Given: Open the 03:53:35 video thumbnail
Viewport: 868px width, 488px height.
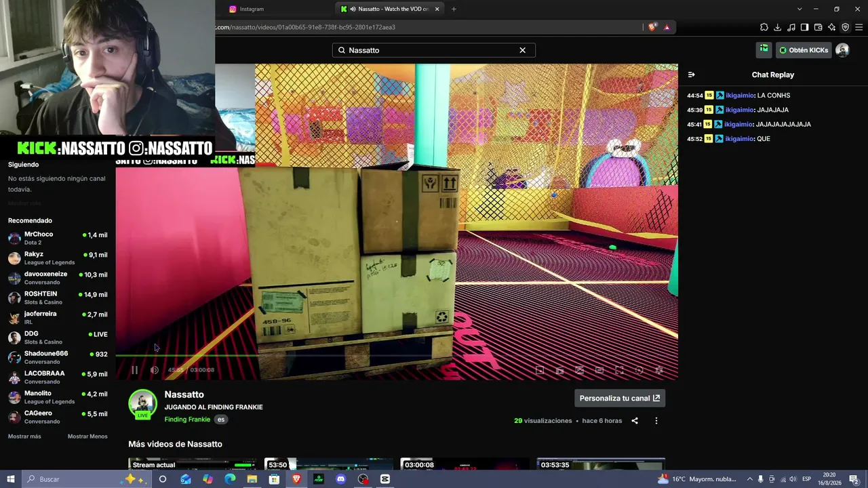Looking at the screenshot, I should click(x=600, y=464).
